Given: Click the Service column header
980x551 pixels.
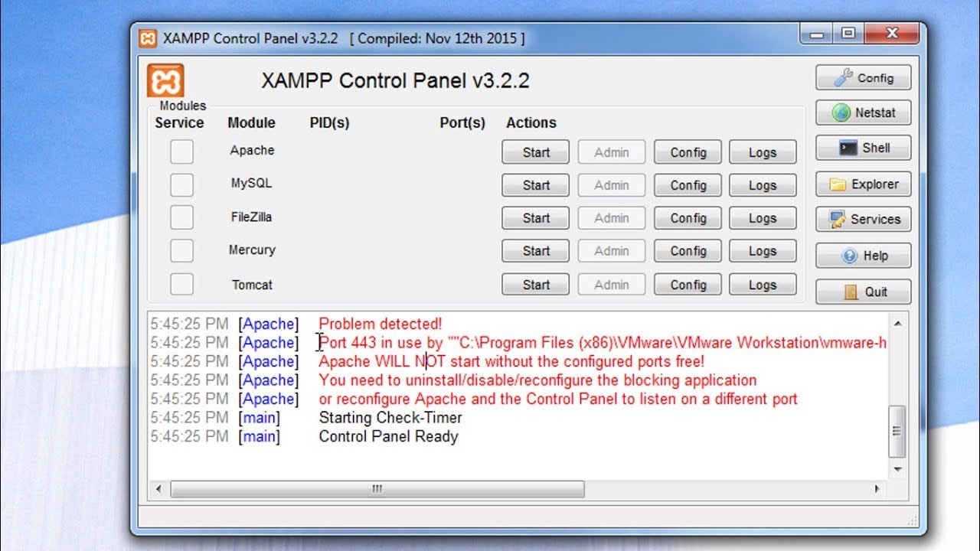Looking at the screenshot, I should point(179,122).
